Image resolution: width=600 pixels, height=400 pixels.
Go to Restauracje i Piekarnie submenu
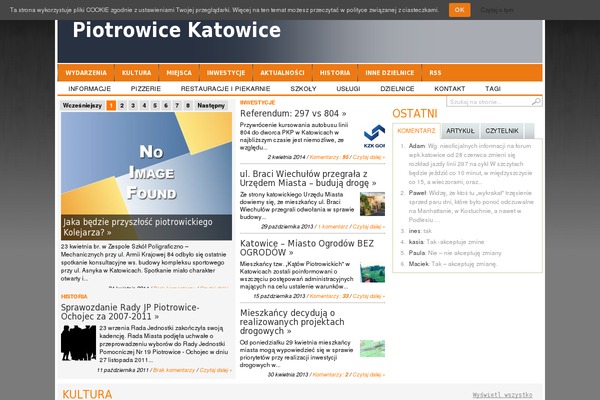(x=225, y=89)
